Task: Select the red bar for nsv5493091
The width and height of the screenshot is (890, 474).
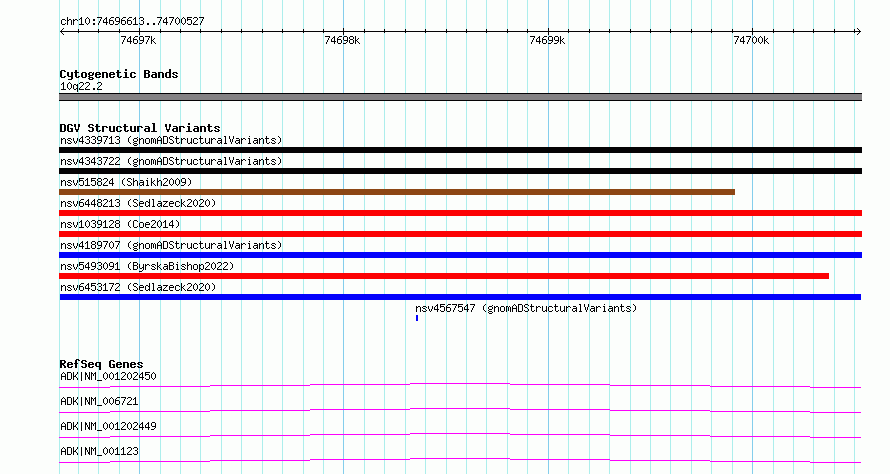Action: (x=444, y=276)
